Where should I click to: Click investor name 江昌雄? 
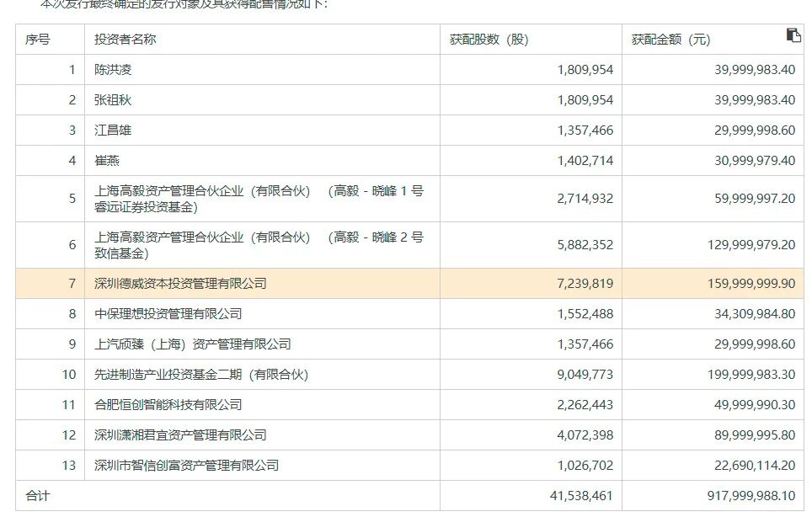(x=112, y=131)
